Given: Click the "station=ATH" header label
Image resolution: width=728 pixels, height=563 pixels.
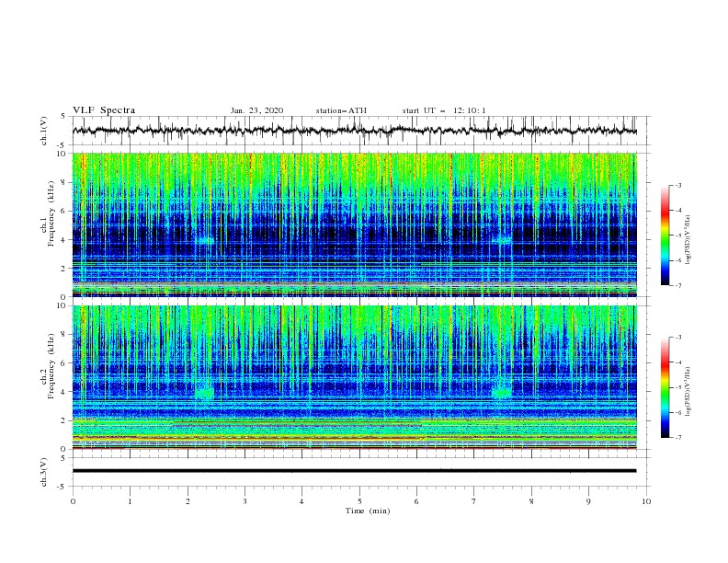Looking at the screenshot, I should (341, 110).
